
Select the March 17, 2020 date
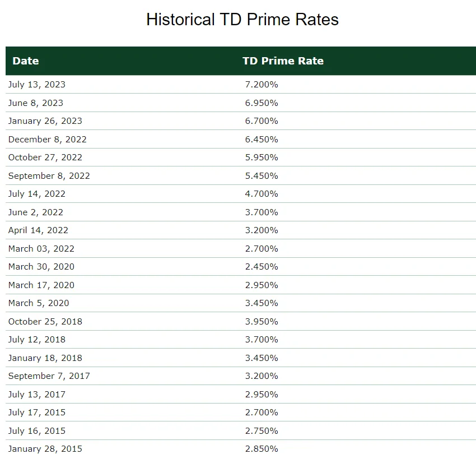pyautogui.click(x=41, y=285)
